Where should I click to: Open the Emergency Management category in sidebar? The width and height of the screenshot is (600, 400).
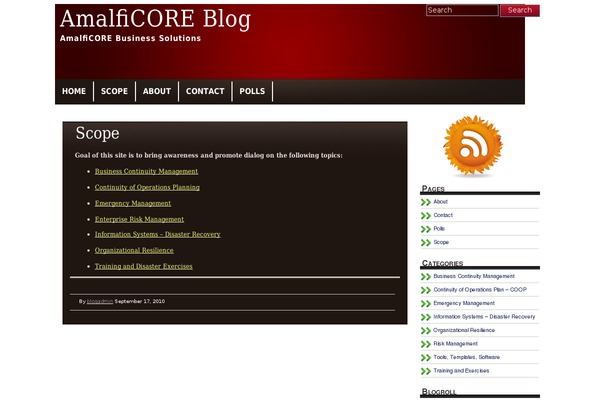(x=464, y=303)
